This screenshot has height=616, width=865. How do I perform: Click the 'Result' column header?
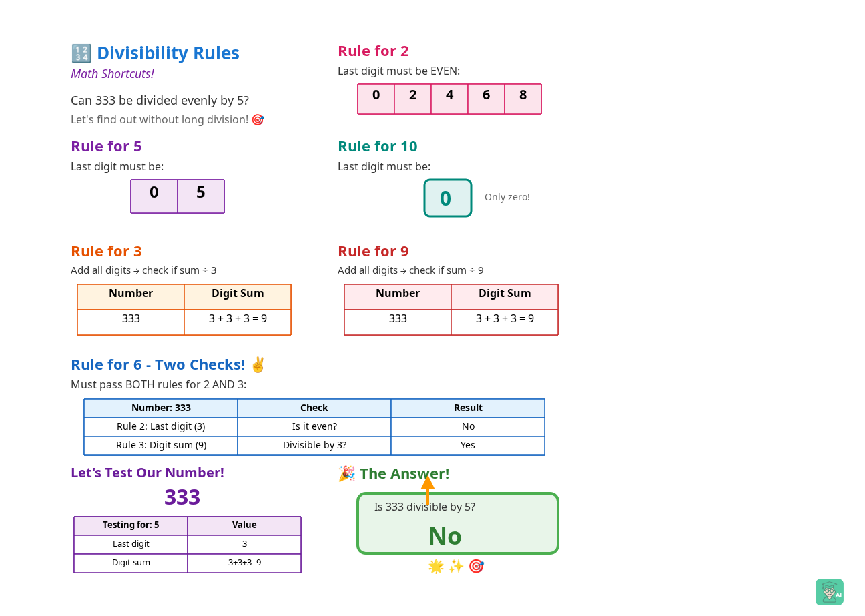pos(468,408)
